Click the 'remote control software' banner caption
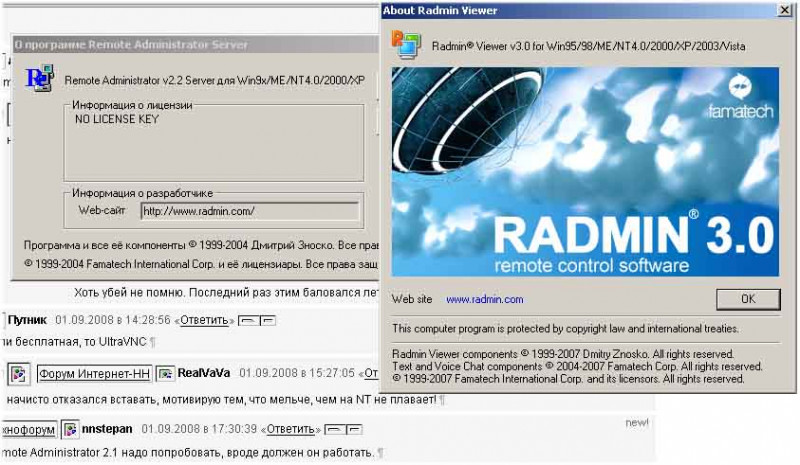The height and width of the screenshot is (465, 800). (591, 265)
